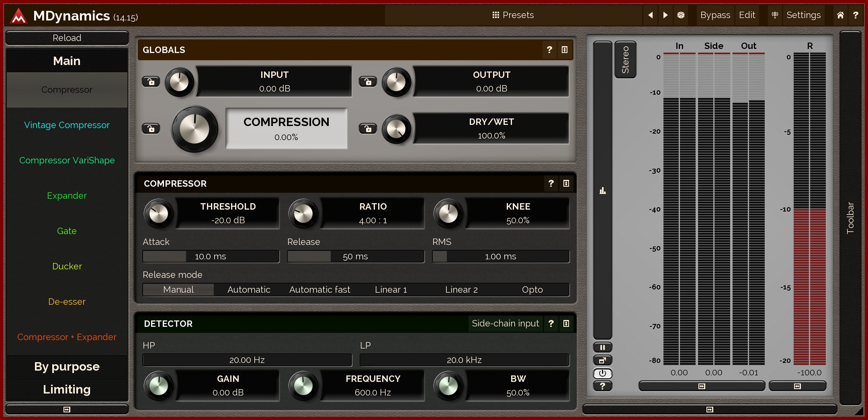
Task: Open the Globals panel help question mark
Action: [x=549, y=50]
